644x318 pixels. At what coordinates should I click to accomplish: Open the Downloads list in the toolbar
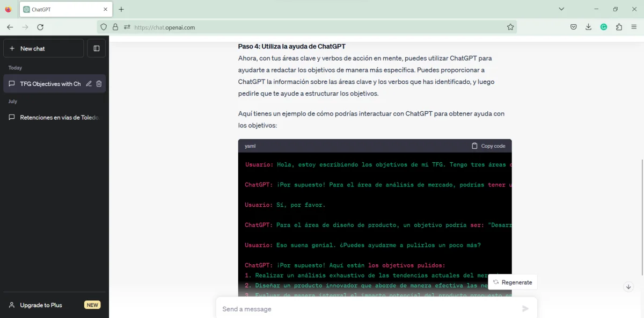click(589, 27)
